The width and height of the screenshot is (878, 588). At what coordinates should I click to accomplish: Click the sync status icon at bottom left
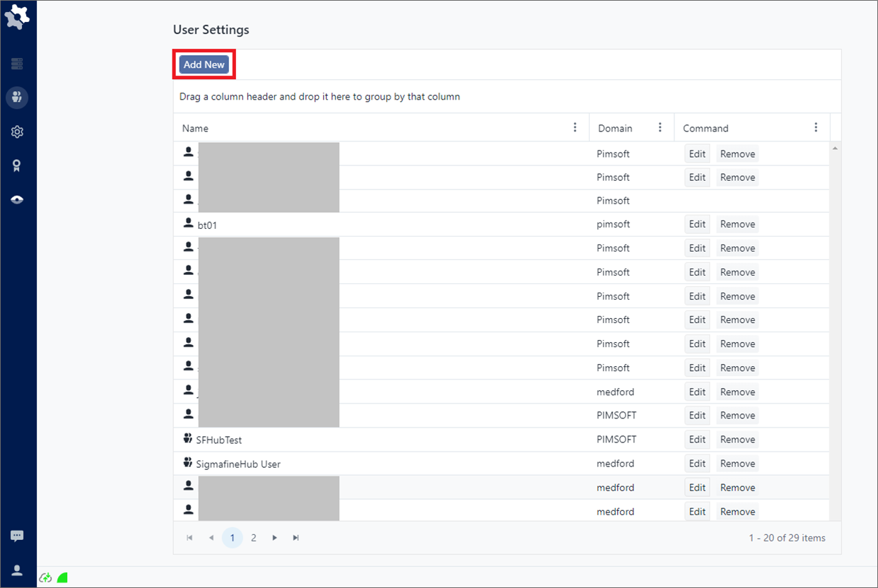click(x=46, y=577)
